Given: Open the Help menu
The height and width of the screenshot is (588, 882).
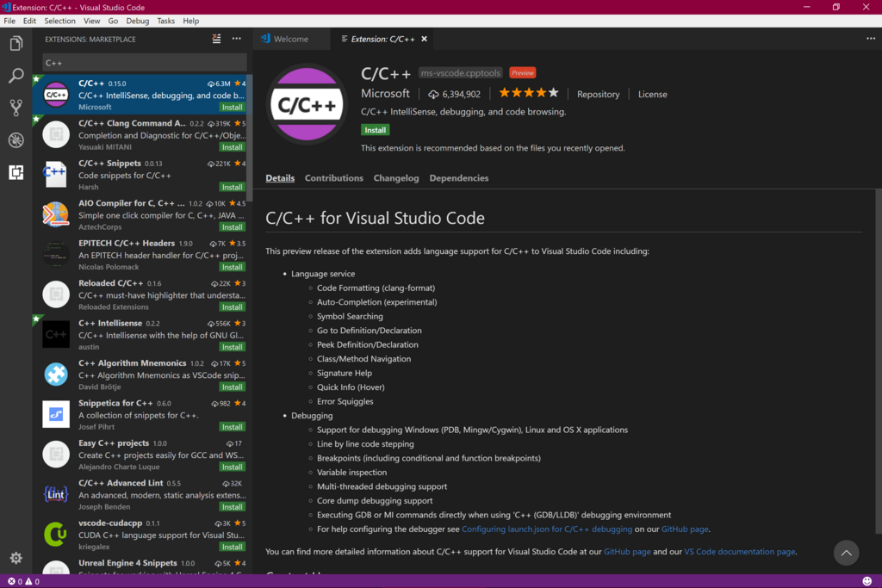Looking at the screenshot, I should (190, 21).
